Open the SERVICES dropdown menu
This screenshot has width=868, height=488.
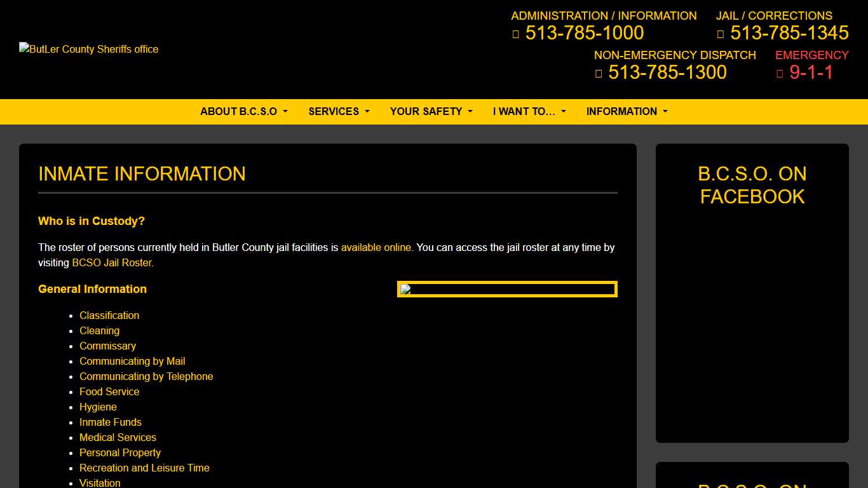point(339,111)
